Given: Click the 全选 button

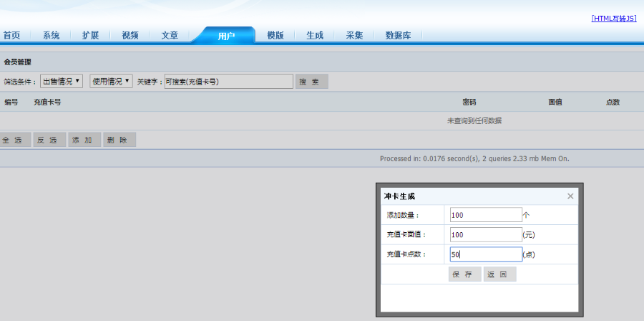Looking at the screenshot, I should [x=14, y=140].
